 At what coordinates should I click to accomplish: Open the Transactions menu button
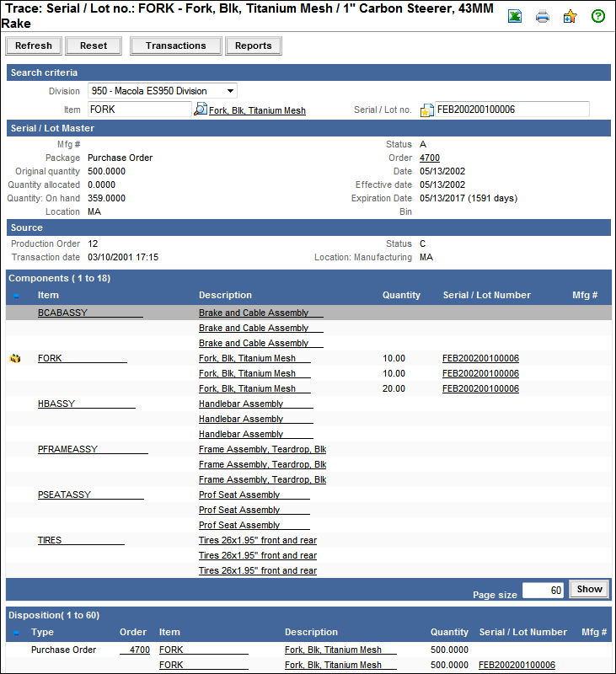175,45
